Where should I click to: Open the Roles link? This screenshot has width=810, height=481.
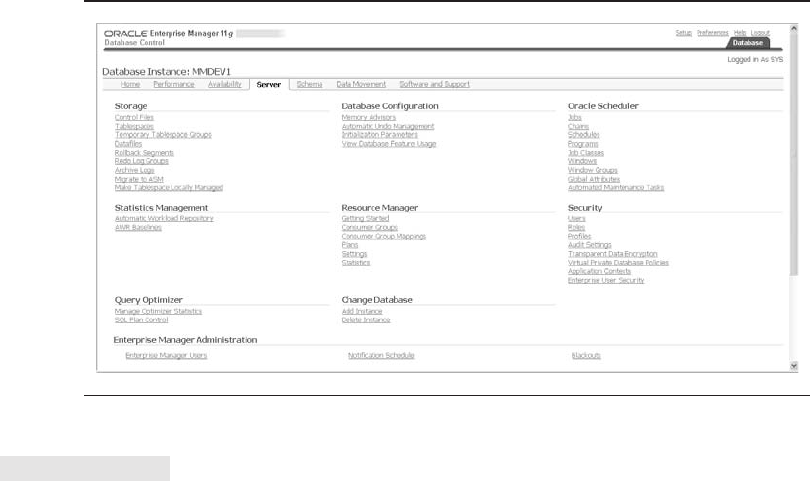(577, 227)
